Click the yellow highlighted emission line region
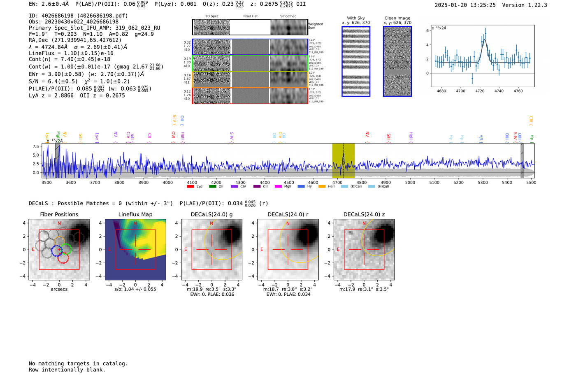Screen dimensions: 576x392 (x=344, y=161)
